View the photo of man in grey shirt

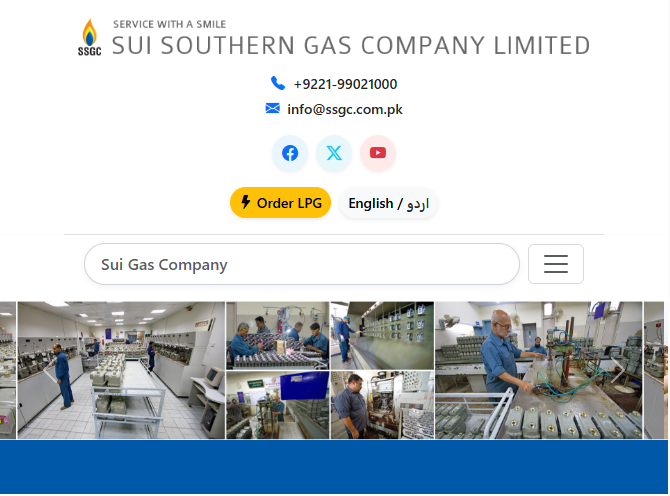pos(382,405)
